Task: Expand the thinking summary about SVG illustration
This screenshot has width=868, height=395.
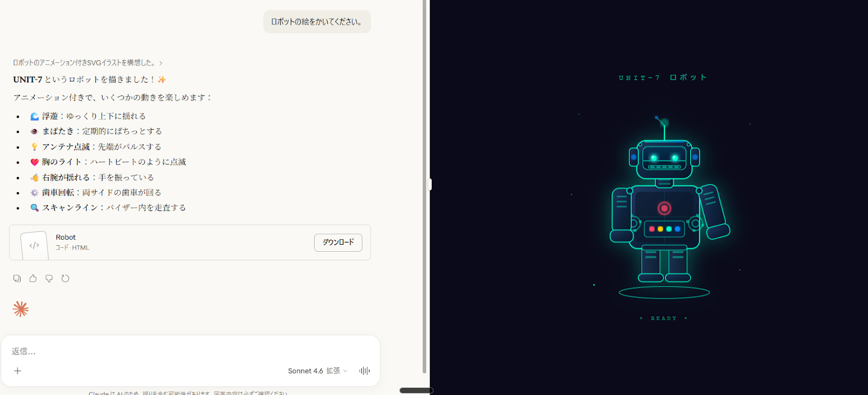Action: tap(87, 63)
